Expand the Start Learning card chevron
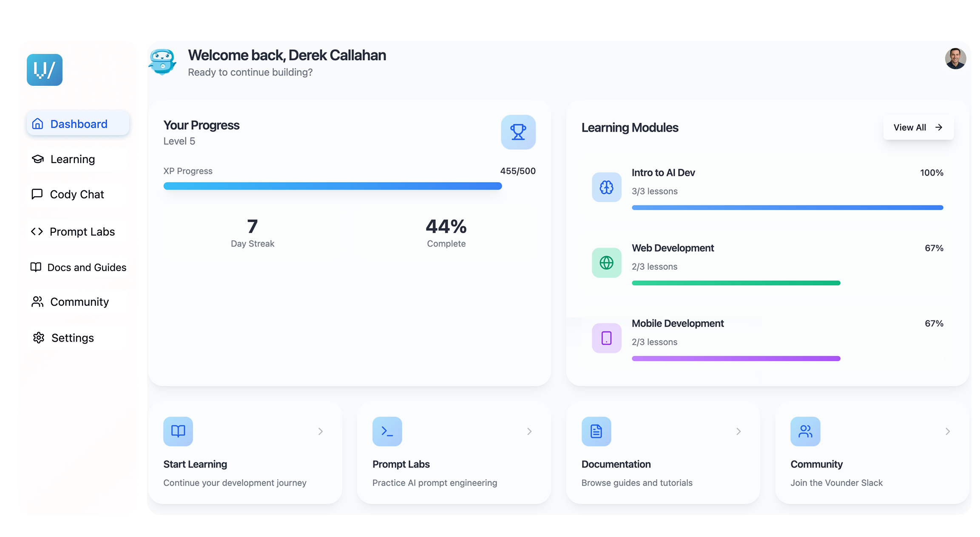The height and width of the screenshot is (537, 980). point(320,431)
